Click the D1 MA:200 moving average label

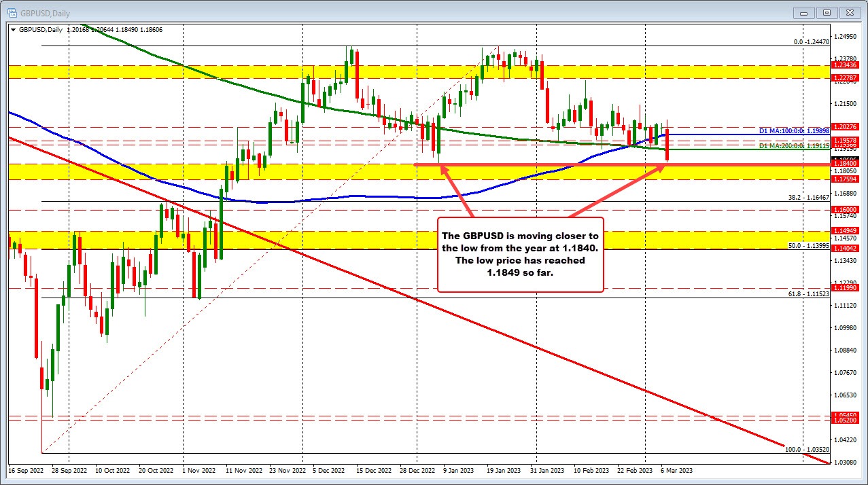tap(793, 145)
